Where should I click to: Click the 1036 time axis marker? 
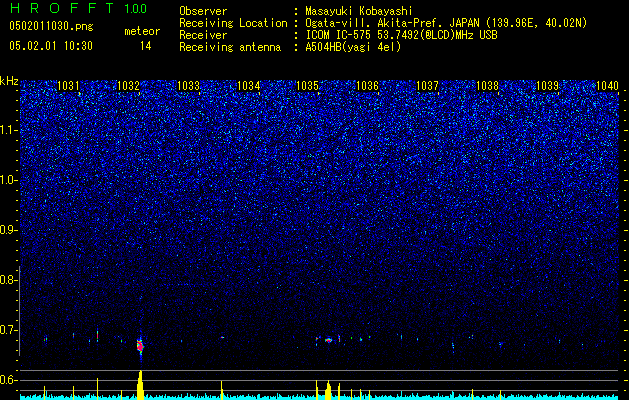368,86
